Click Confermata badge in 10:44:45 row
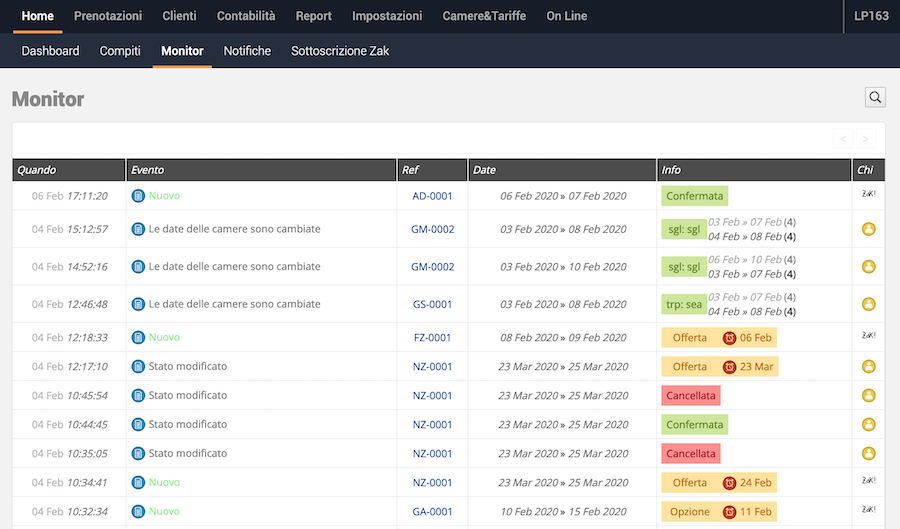 [x=695, y=425]
